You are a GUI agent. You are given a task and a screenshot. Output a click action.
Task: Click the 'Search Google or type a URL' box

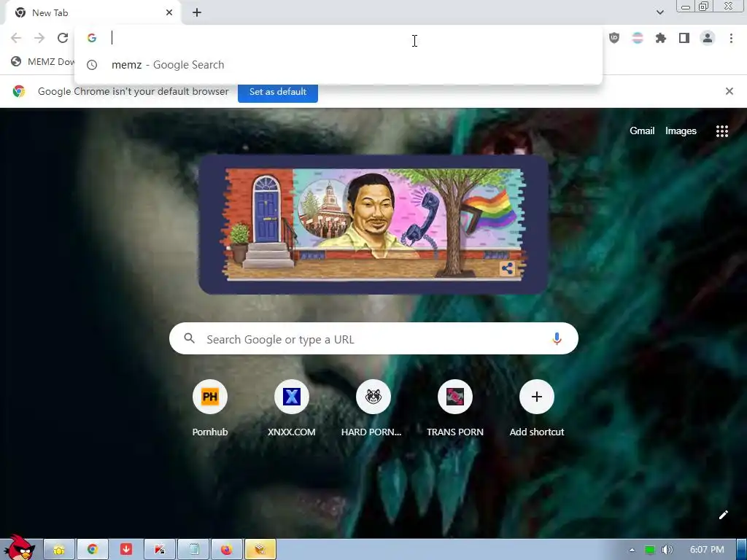(373, 338)
